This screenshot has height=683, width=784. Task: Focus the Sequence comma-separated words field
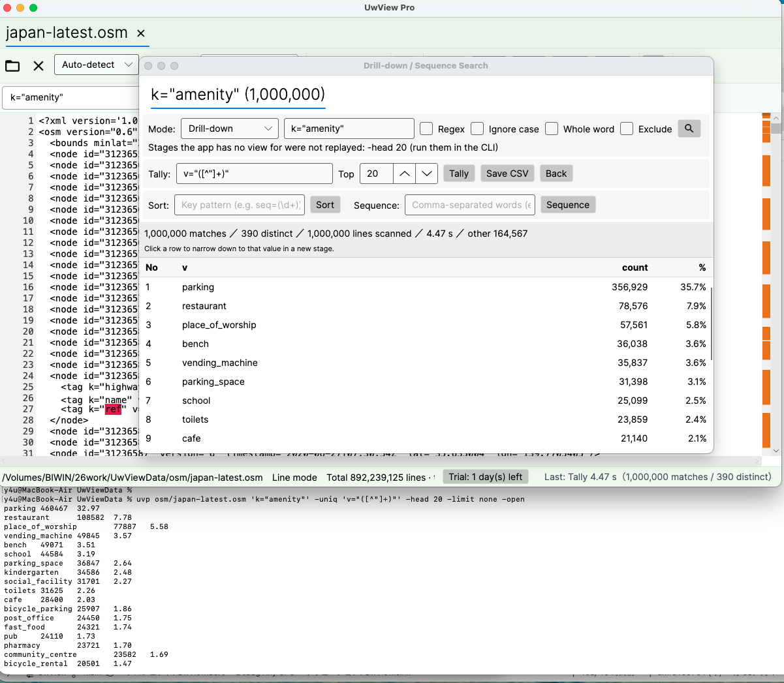[470, 205]
